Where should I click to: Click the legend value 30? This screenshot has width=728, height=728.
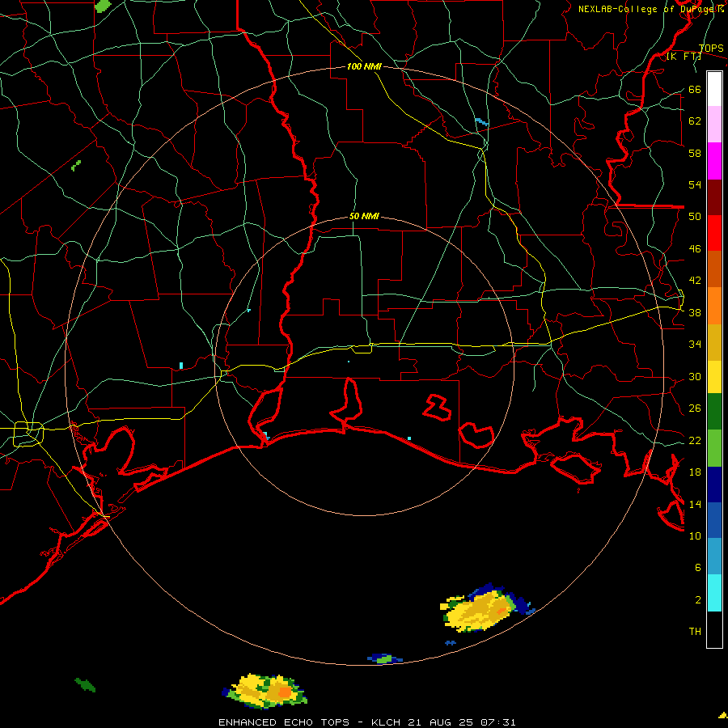(695, 376)
